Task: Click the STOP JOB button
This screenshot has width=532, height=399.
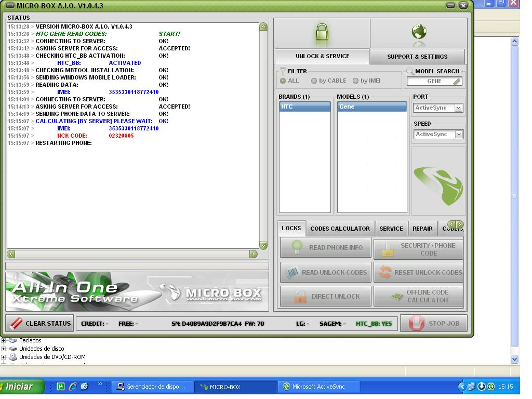Action: (434, 323)
